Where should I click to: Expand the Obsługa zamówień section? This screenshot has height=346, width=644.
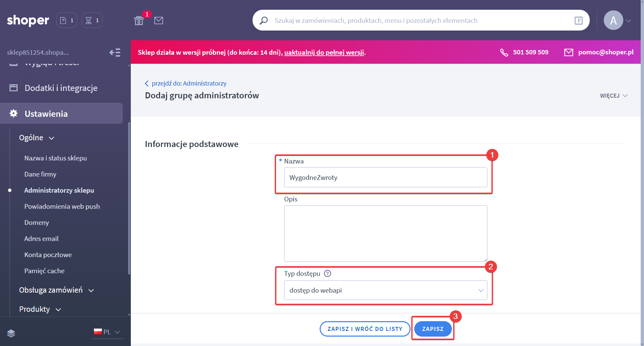56,290
